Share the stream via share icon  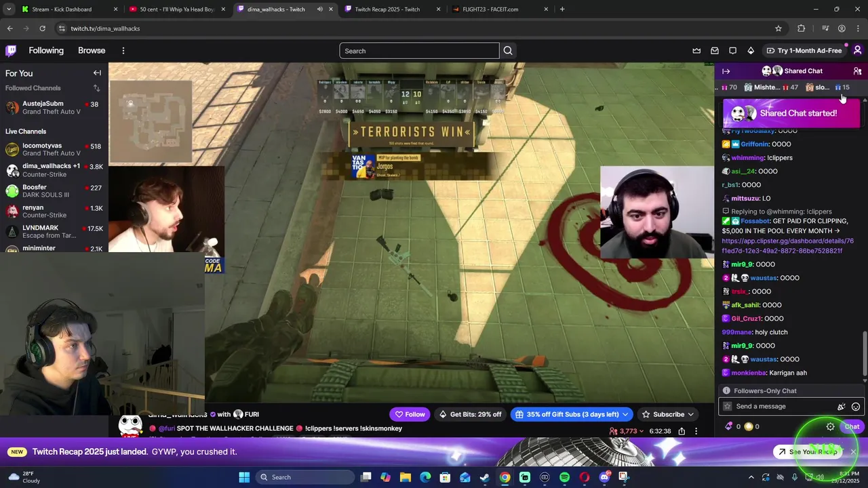pos(682,431)
